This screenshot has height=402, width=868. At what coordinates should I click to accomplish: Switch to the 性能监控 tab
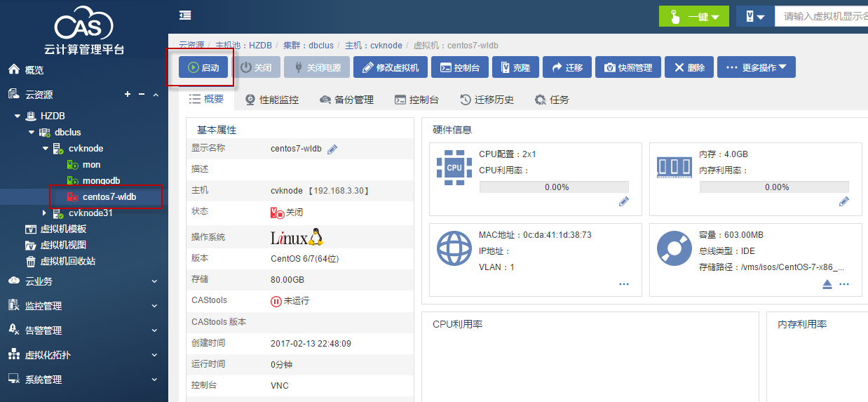pos(272,100)
